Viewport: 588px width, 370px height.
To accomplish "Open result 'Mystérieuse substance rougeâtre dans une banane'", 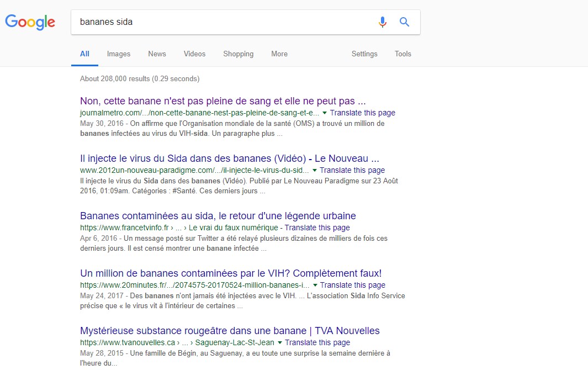I will 230,331.
